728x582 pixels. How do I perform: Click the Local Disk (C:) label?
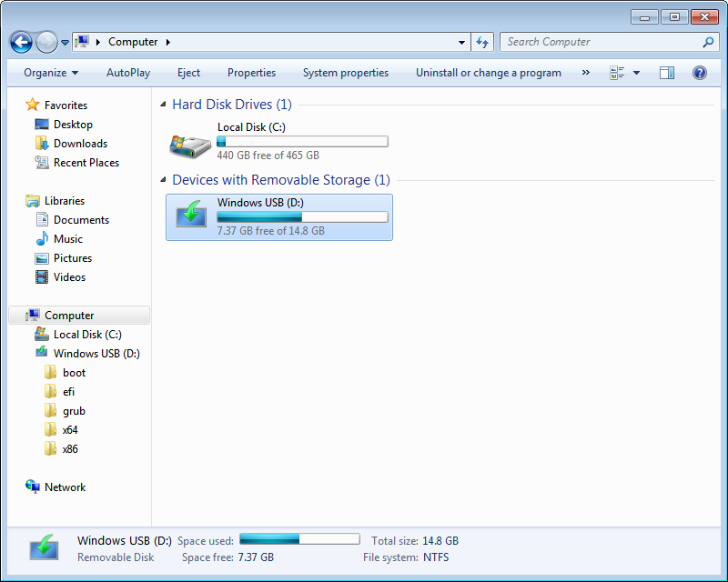coord(251,127)
